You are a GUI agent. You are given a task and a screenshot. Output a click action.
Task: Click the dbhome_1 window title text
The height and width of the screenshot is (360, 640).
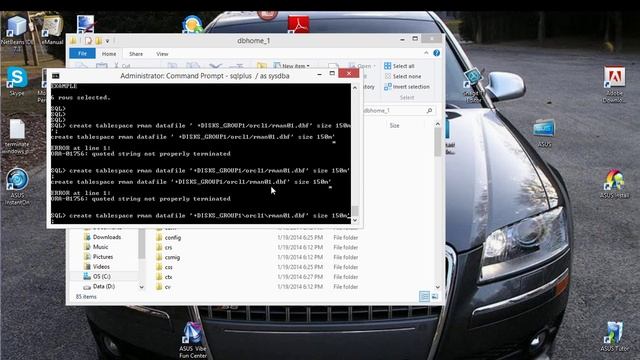[x=253, y=41]
